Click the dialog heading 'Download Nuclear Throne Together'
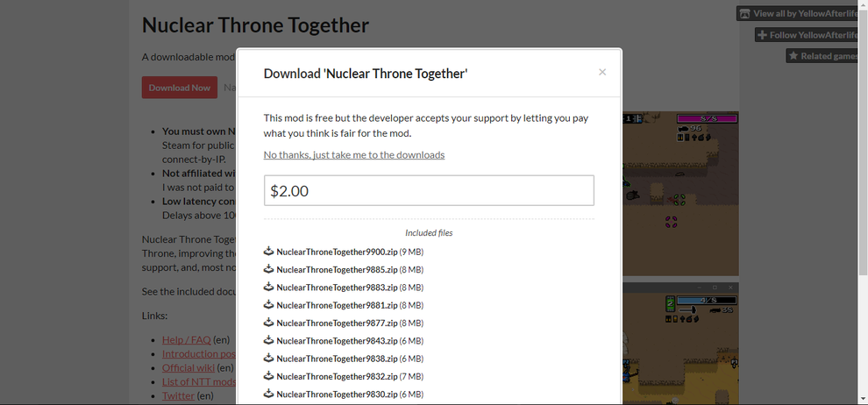The height and width of the screenshot is (405, 868). pos(366,74)
